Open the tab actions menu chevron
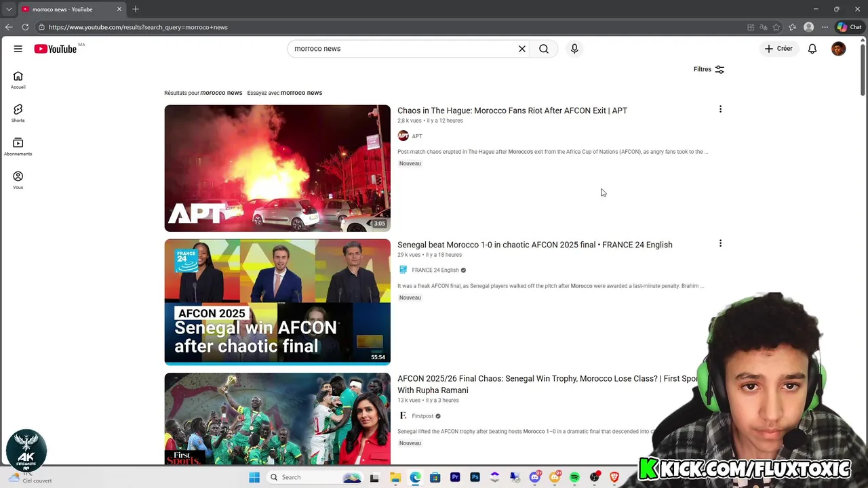This screenshot has height=488, width=868. (x=8, y=9)
